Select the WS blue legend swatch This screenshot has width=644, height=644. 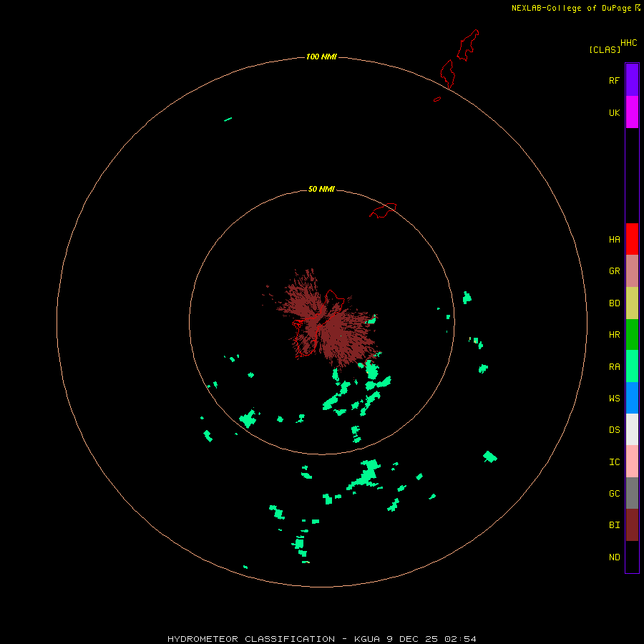point(632,398)
